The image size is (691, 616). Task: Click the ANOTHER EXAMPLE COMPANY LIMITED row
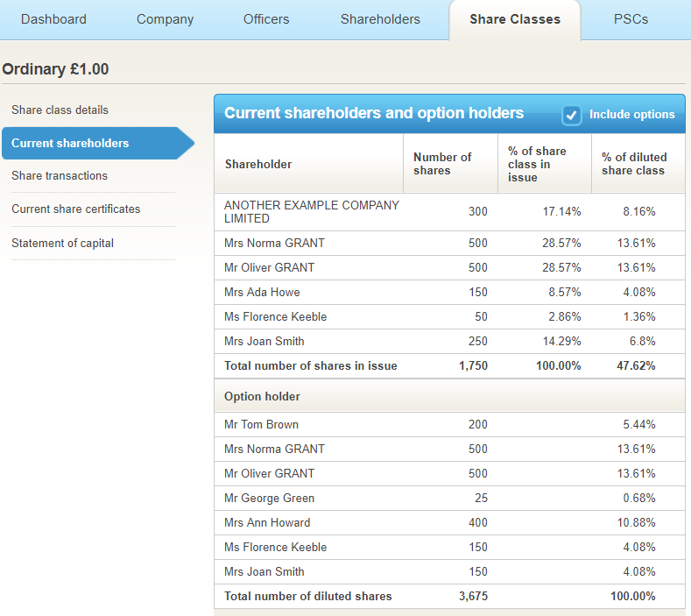tap(311, 212)
